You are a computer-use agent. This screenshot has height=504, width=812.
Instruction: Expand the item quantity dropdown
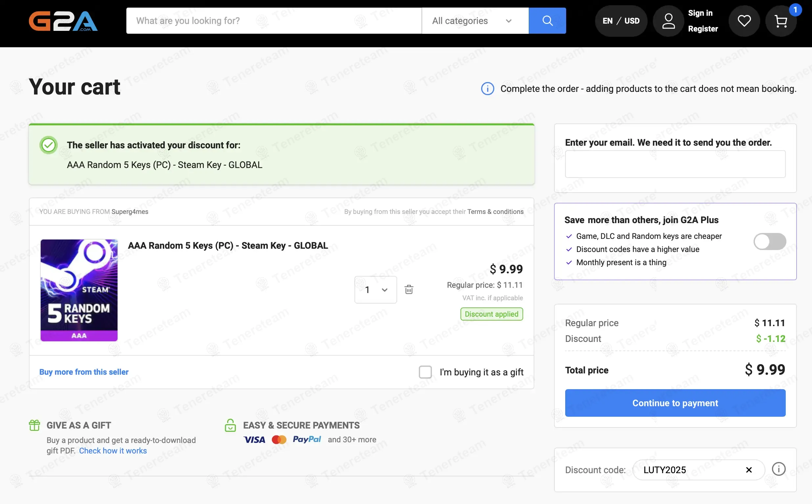(375, 290)
